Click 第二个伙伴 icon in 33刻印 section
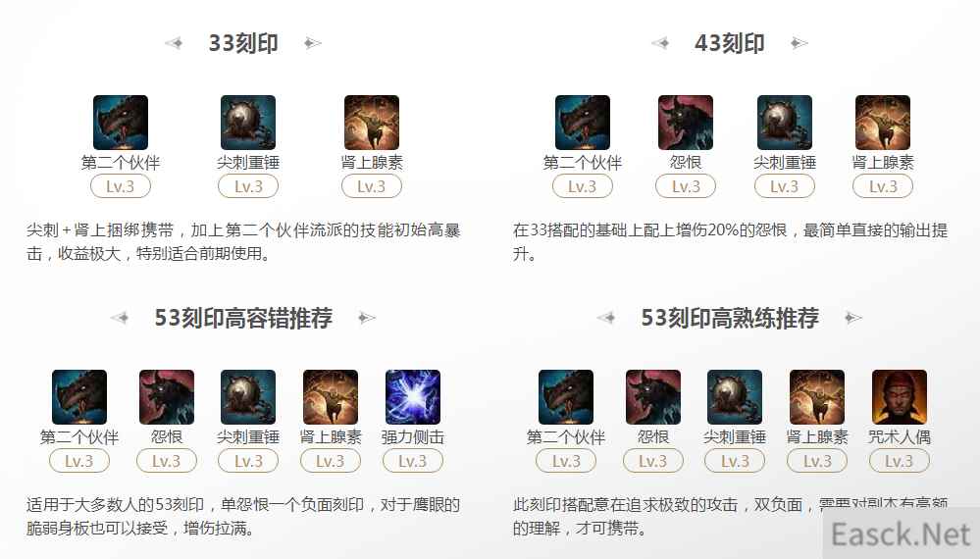 121,123
